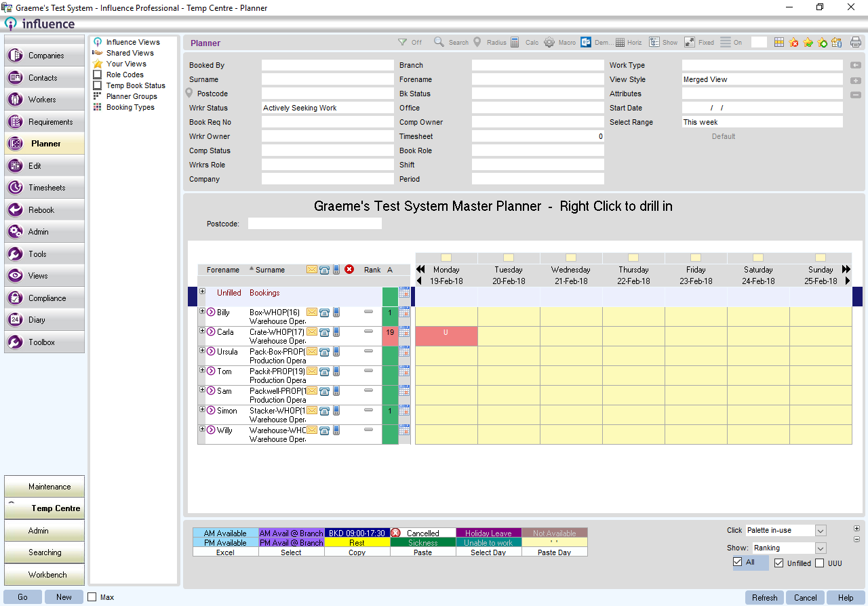
Task: Select Planner Groups in the views list
Action: (131, 96)
